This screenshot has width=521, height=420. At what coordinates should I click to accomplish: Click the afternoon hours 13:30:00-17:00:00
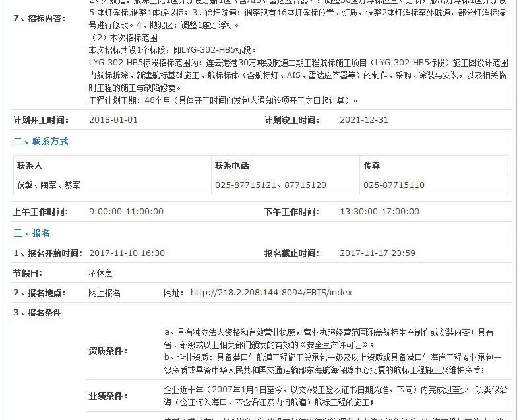click(x=379, y=212)
